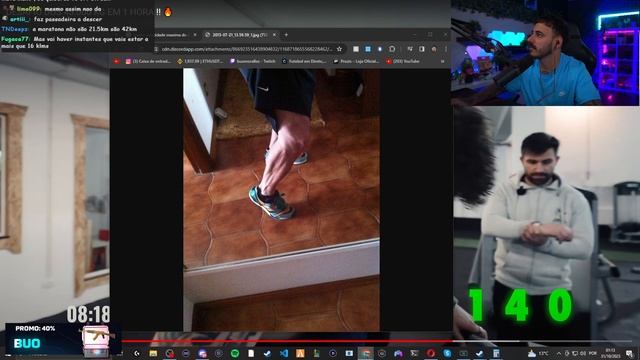Open Steam from the taskbar
The height and width of the screenshot is (360, 640).
[x=267, y=353]
